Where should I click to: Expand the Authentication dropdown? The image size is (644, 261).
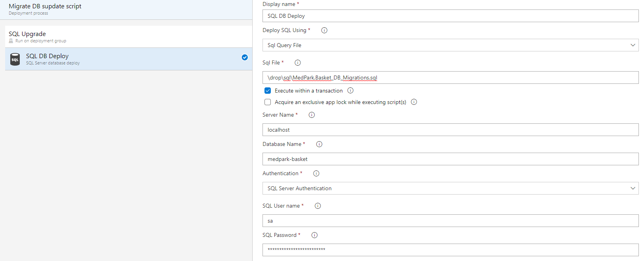450,188
